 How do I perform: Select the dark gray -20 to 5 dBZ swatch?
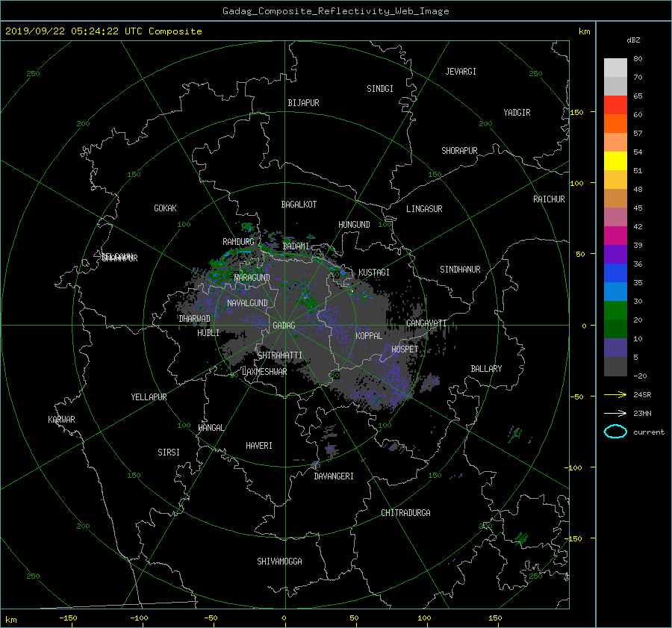coord(615,367)
